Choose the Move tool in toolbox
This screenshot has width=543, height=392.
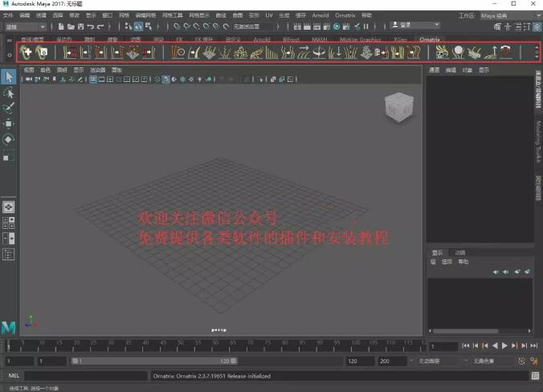[9, 124]
